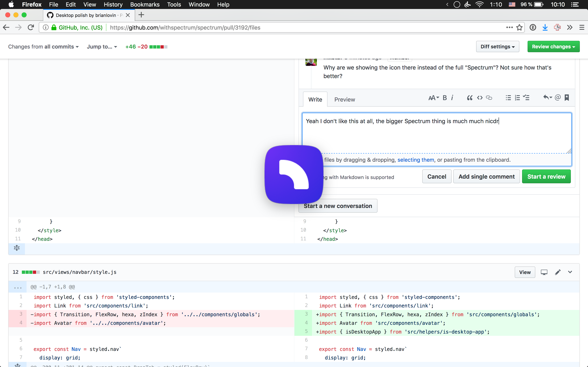The height and width of the screenshot is (367, 588).
Task: Open the rich diff for style.js
Action: 544,272
